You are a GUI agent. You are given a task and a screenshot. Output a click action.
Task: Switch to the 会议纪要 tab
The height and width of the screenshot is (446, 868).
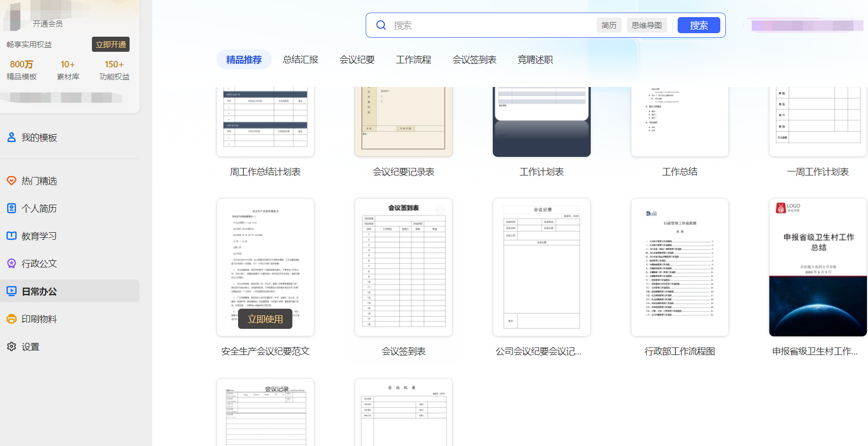click(x=357, y=59)
